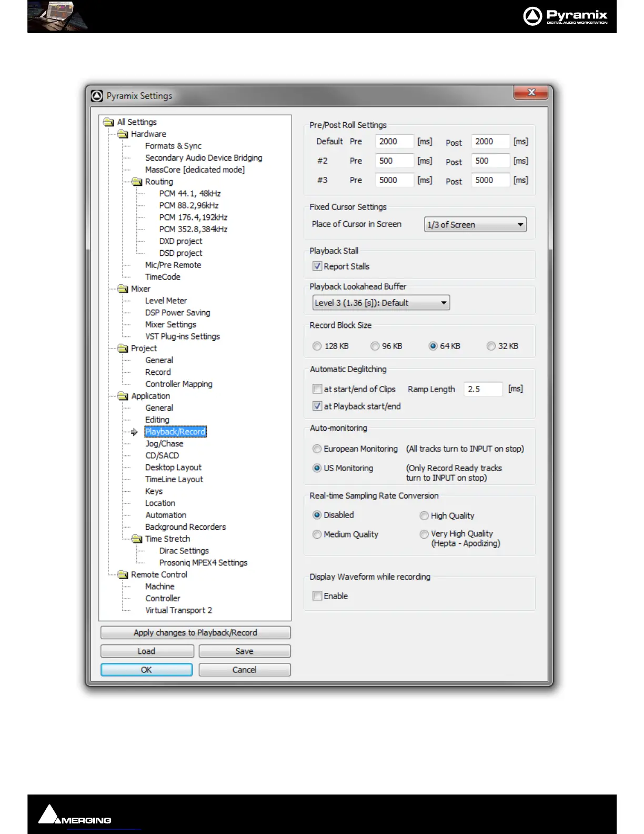The height and width of the screenshot is (834, 644).
Task: Click the Routing folder icon
Action: (x=137, y=182)
